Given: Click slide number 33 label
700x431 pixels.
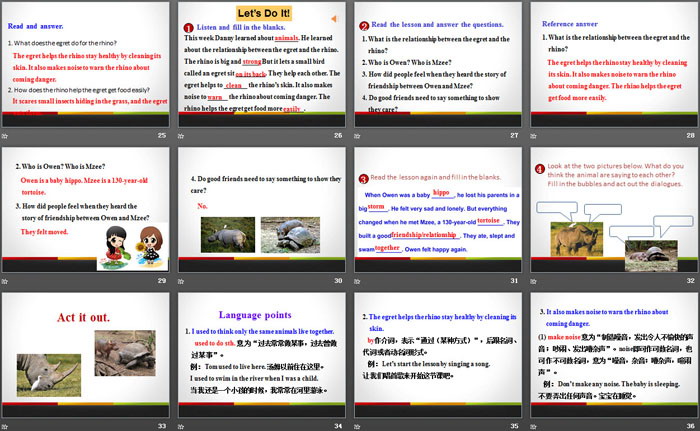Looking at the screenshot, I should pyautogui.click(x=162, y=426).
